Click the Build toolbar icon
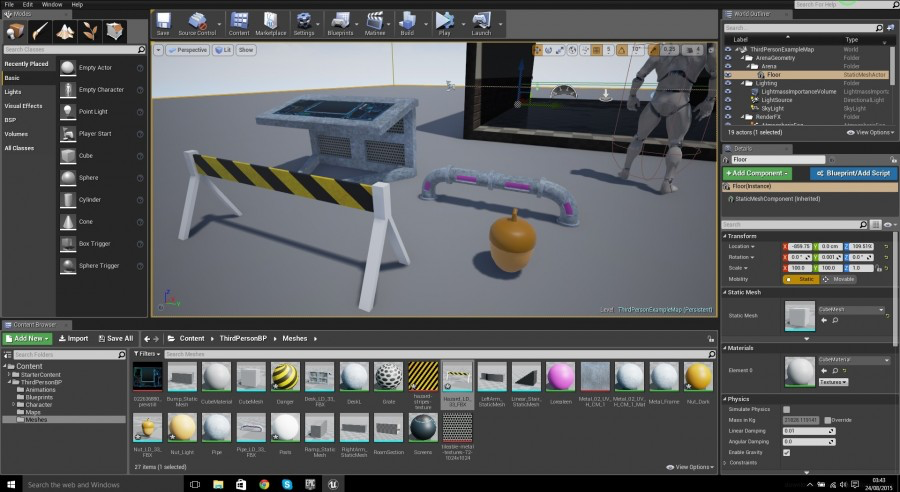900x492 pixels. (407, 24)
